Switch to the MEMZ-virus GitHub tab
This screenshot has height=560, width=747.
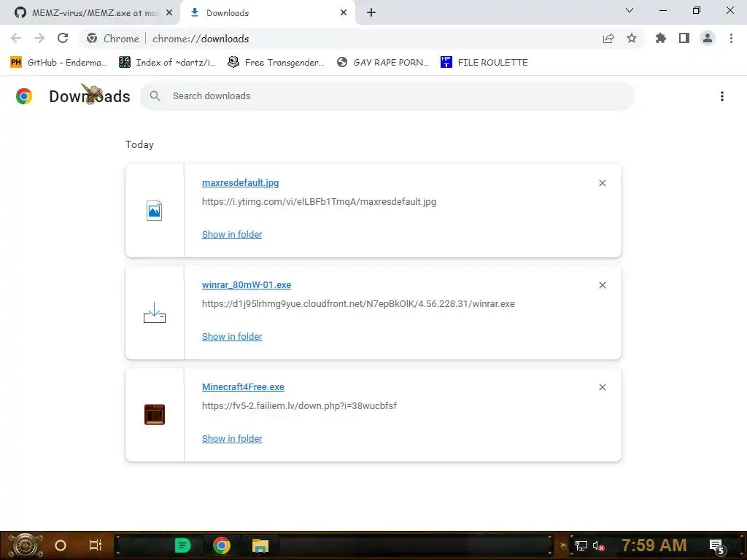pos(94,13)
